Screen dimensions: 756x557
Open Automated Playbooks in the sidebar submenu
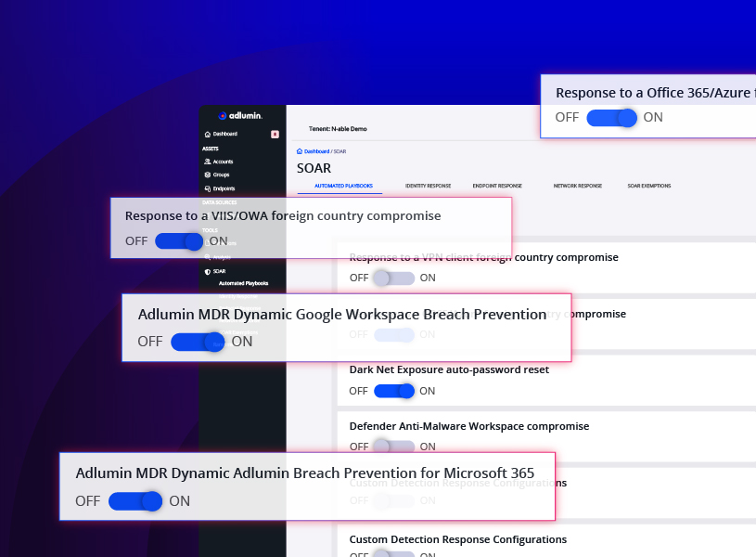point(243,283)
